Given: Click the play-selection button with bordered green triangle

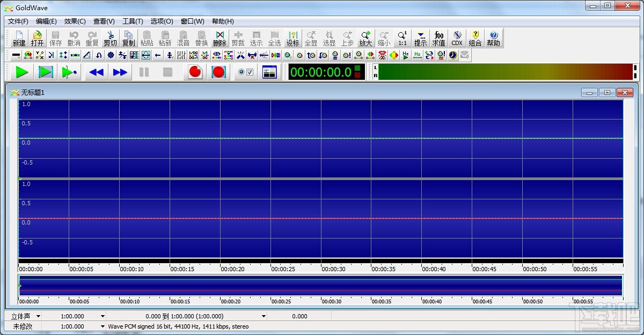Looking at the screenshot, I should tap(46, 72).
